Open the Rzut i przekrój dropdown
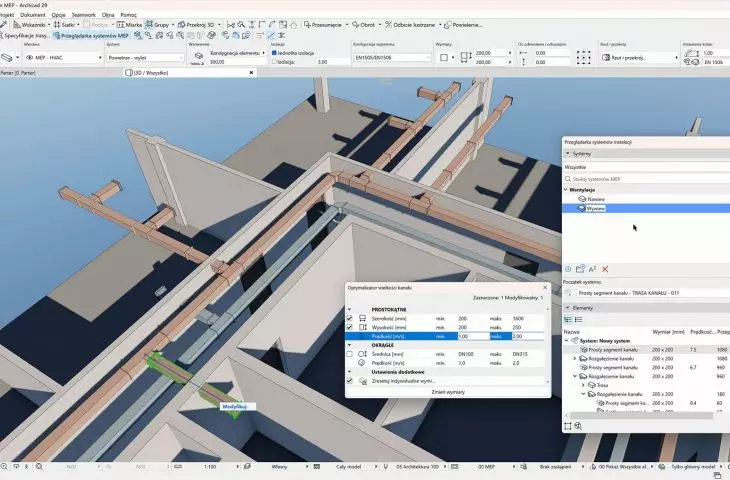This screenshot has height=480, width=730. pyautogui.click(x=639, y=58)
